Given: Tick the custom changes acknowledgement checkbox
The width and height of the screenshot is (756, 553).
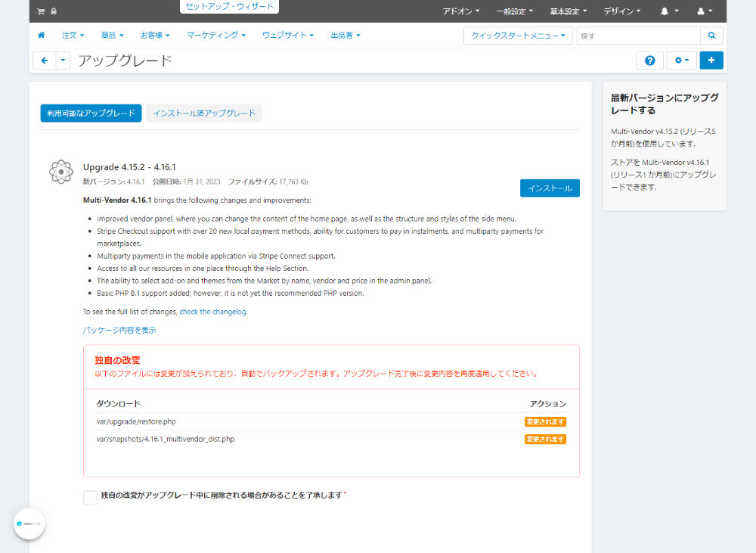Looking at the screenshot, I should click(90, 497).
